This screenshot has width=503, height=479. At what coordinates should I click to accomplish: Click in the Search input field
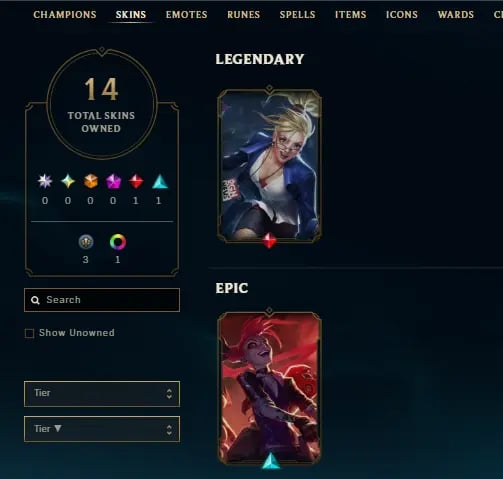click(x=102, y=300)
